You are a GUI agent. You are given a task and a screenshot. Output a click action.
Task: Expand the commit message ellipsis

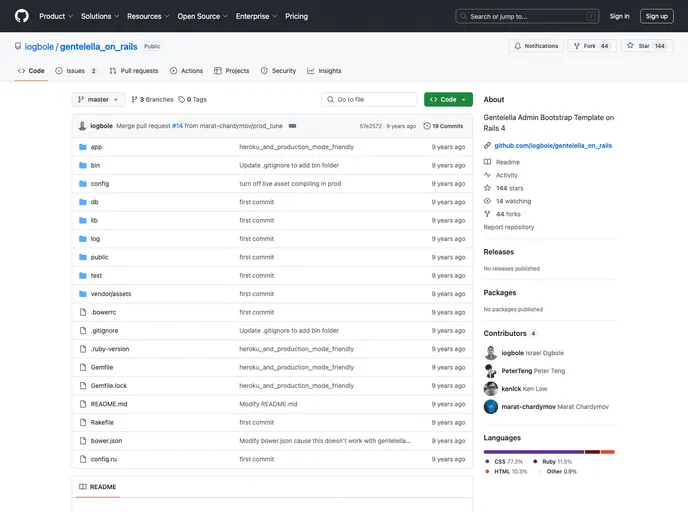coord(293,126)
